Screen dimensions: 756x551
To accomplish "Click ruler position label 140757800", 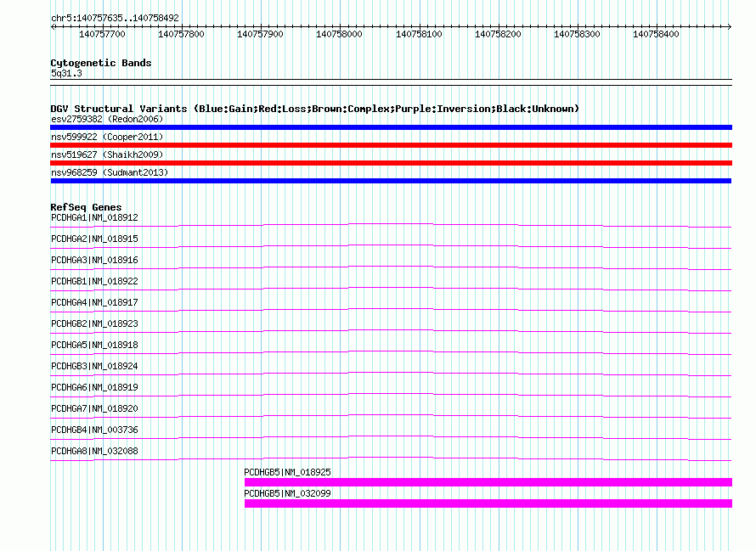I will click(181, 34).
